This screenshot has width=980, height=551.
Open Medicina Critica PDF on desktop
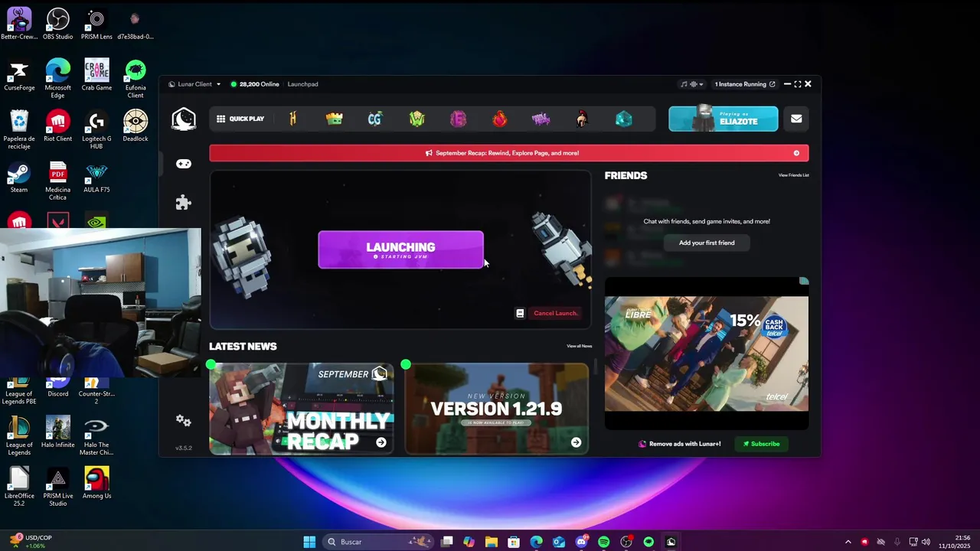point(57,181)
